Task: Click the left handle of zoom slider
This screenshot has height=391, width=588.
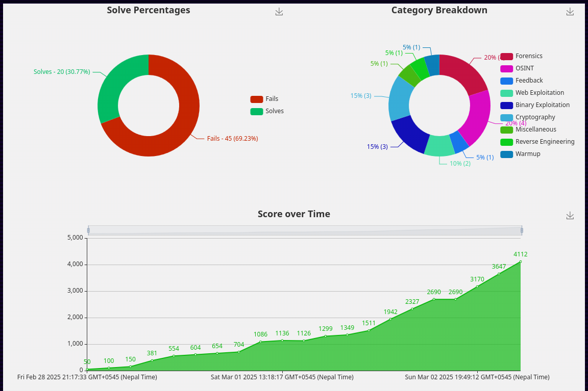Action: click(88, 230)
